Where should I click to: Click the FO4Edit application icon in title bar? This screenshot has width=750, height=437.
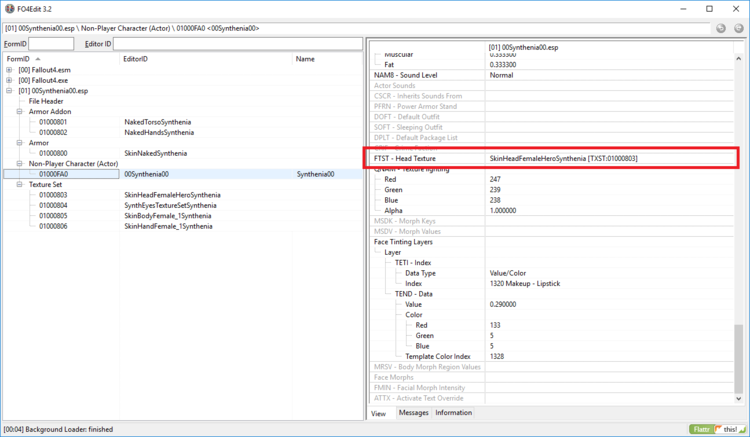pyautogui.click(x=10, y=9)
